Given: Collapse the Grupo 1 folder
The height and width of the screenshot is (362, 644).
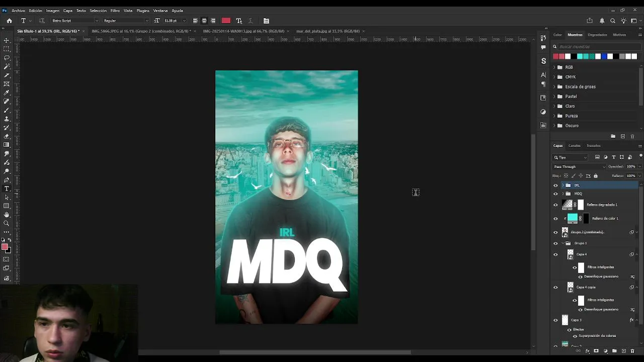Looking at the screenshot, I should tap(562, 243).
